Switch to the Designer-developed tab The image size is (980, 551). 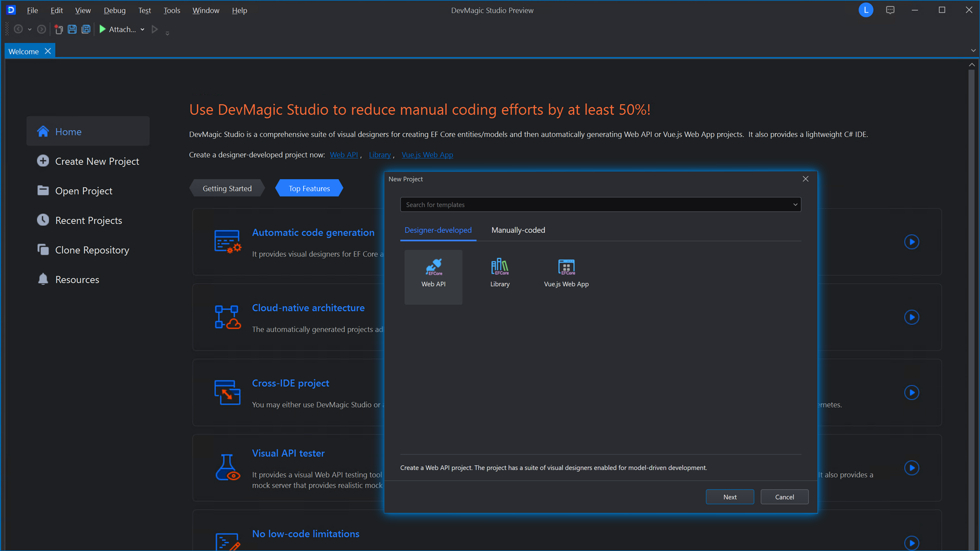438,230
